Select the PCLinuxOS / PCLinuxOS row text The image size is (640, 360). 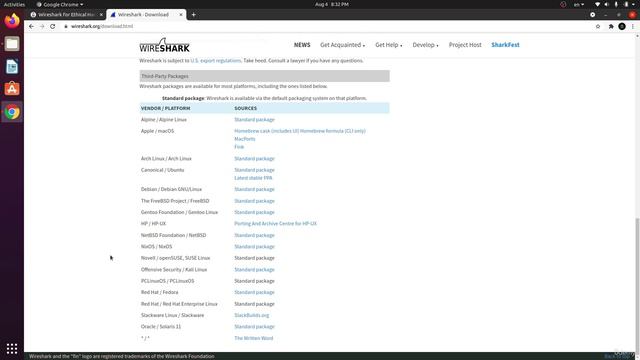[167, 281]
